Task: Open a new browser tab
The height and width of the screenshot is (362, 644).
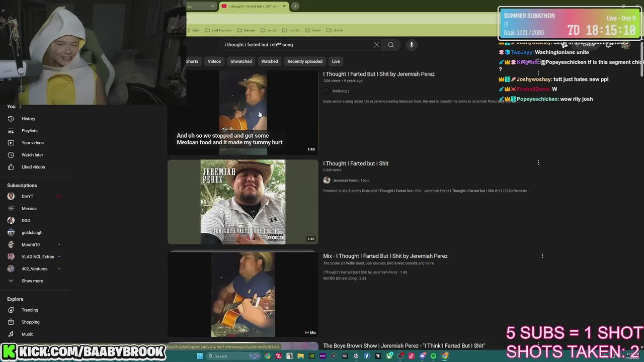Action: click(295, 6)
